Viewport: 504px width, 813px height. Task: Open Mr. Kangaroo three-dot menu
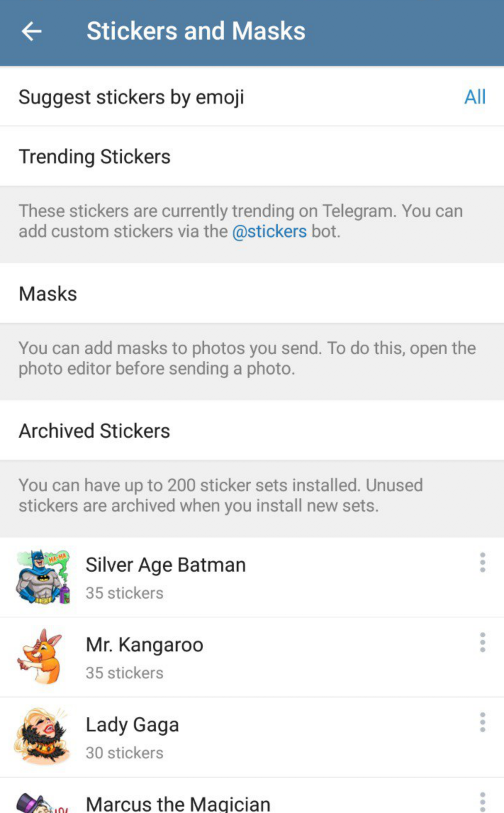click(482, 642)
